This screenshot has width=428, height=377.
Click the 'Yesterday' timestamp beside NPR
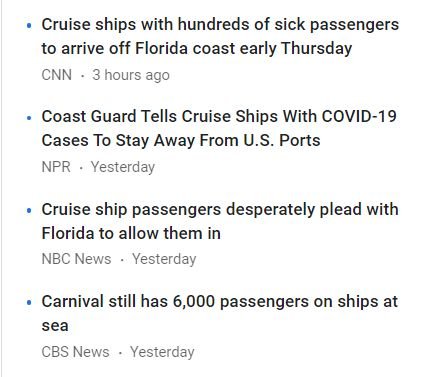click(123, 167)
